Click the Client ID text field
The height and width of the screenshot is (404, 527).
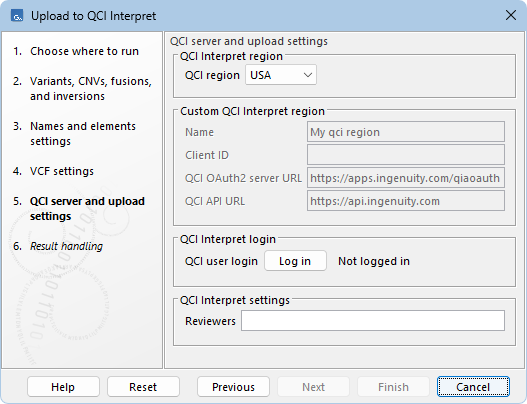[406, 155]
